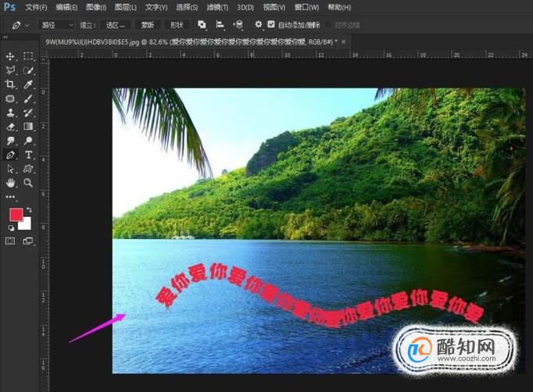Screen dimensions: 533x392
Task: Click the Photoshop Ps logo
Action: (9, 7)
